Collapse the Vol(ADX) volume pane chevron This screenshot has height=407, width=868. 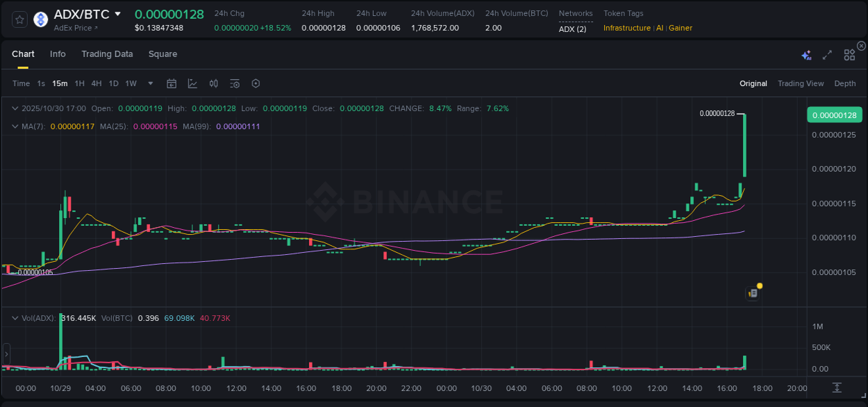point(15,317)
